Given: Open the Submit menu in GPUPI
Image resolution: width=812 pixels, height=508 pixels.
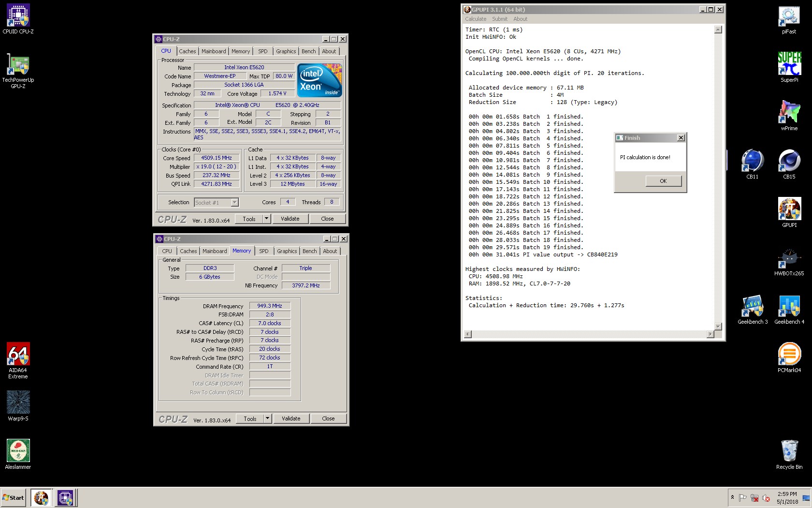Looking at the screenshot, I should [500, 19].
